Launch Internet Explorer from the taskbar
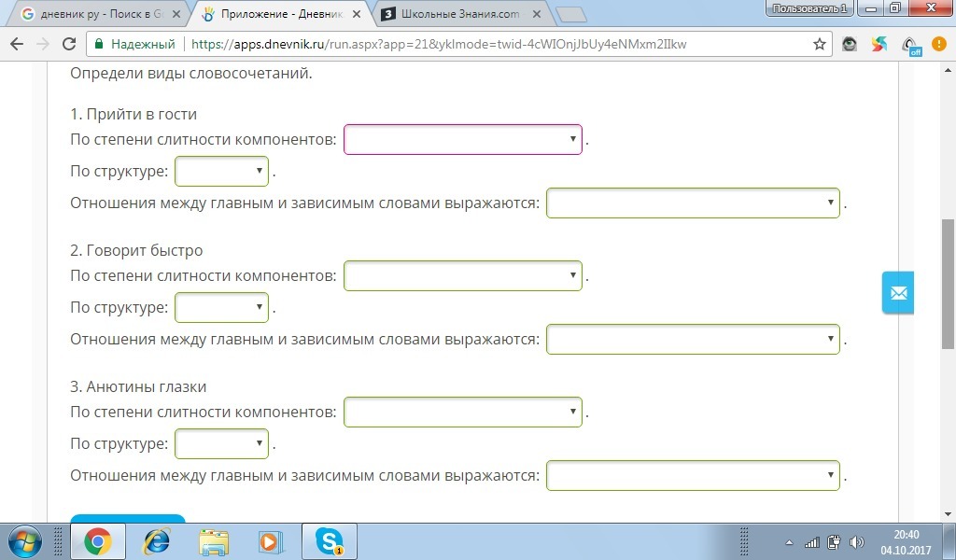Image resolution: width=956 pixels, height=560 pixels. point(157,541)
